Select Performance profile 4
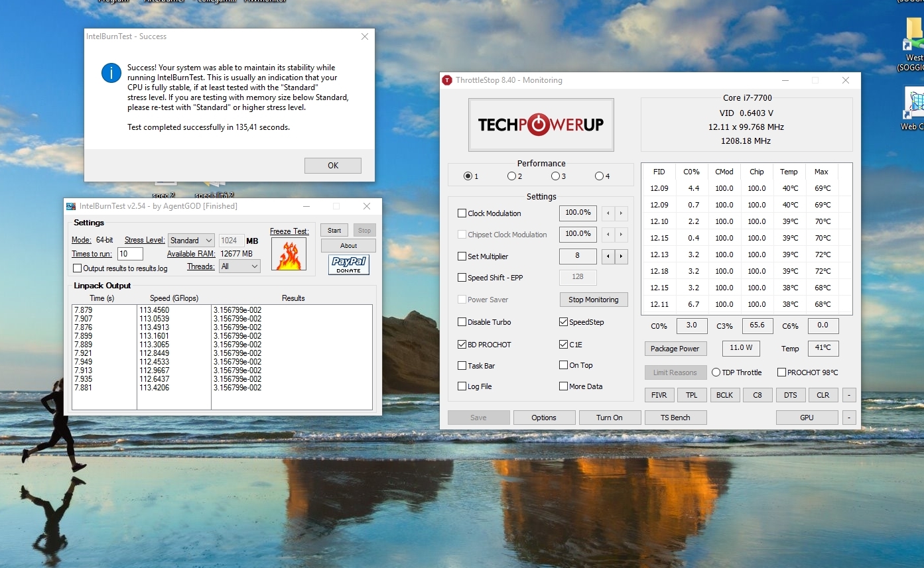 [x=599, y=176]
